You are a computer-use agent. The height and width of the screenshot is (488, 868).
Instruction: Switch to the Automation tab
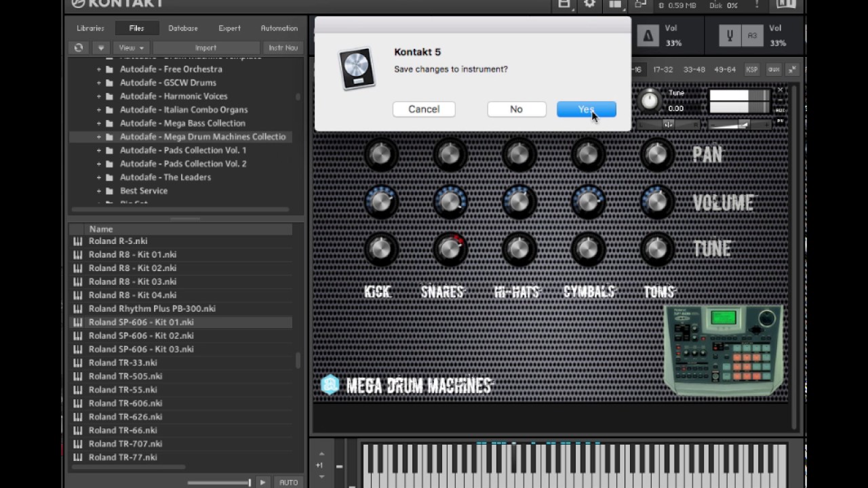279,28
